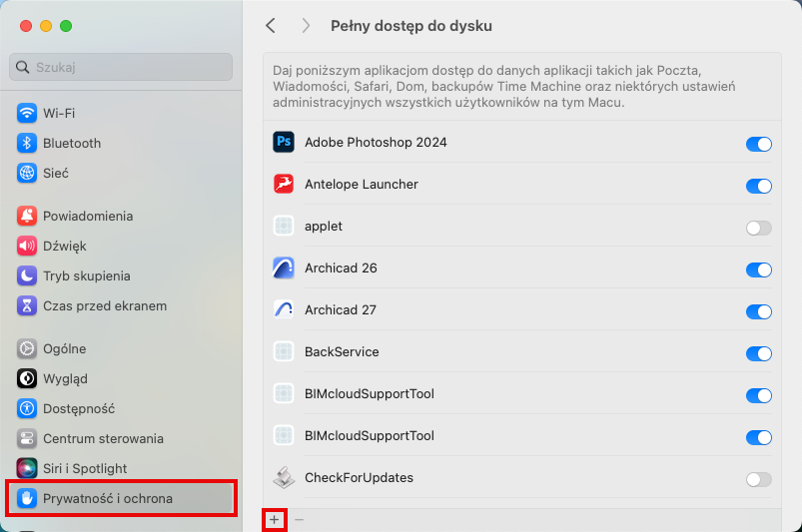
Task: Click the red close window button
Action: point(26,26)
